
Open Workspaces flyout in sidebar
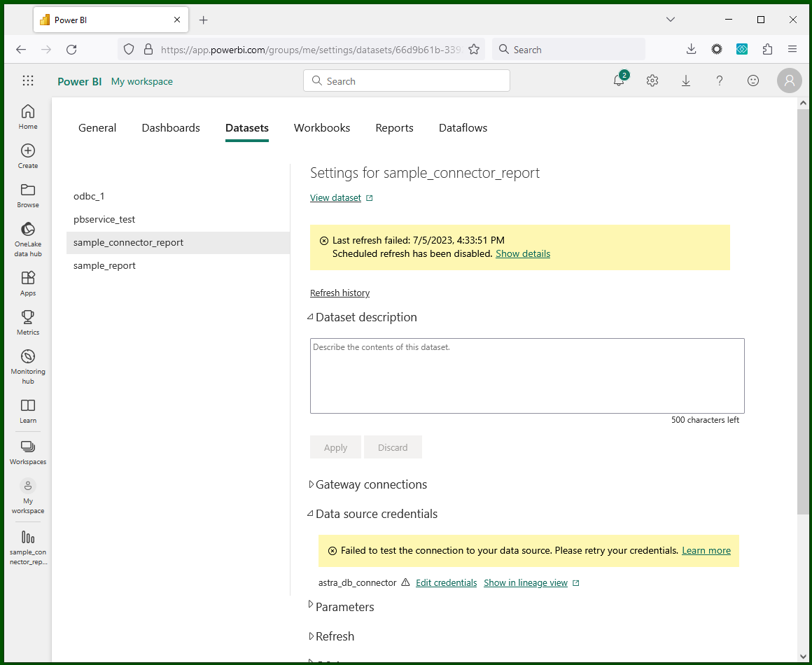(x=28, y=453)
